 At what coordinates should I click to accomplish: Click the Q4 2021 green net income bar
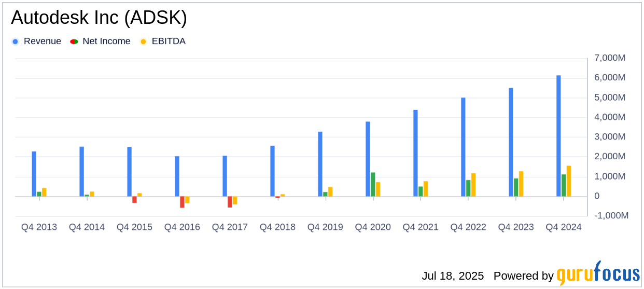[x=421, y=191]
